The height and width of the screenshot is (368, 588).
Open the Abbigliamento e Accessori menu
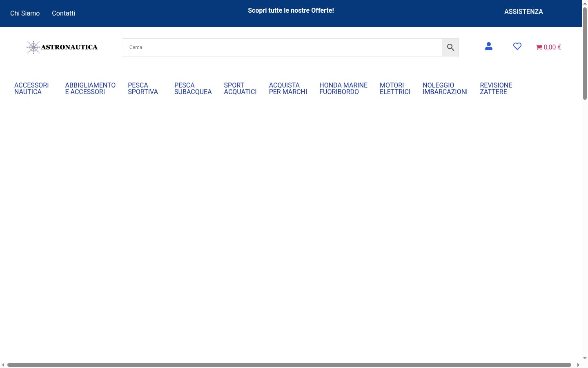tap(90, 88)
